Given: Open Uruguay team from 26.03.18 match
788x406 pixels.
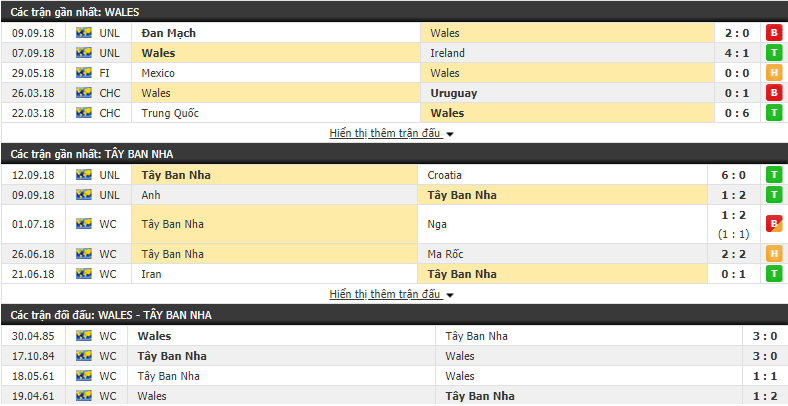Looking at the screenshot, I should (453, 93).
